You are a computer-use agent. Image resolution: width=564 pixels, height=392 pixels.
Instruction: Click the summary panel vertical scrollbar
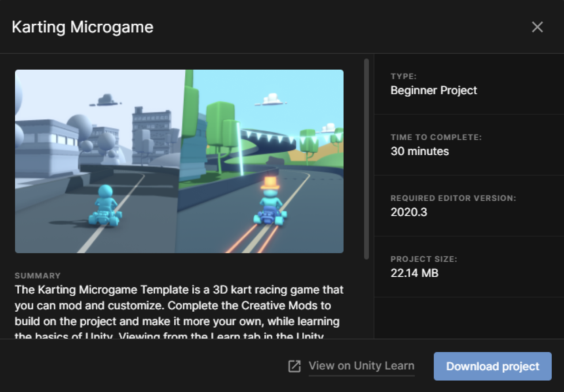point(366,159)
